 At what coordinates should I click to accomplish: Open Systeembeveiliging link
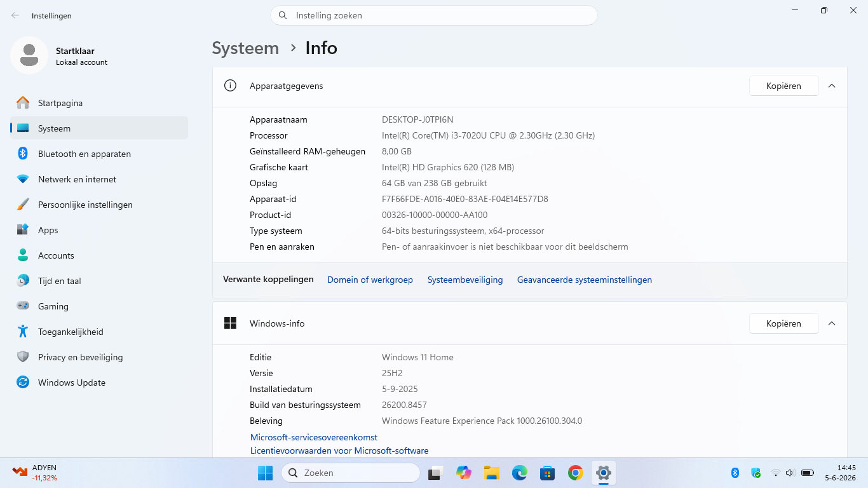(x=465, y=280)
